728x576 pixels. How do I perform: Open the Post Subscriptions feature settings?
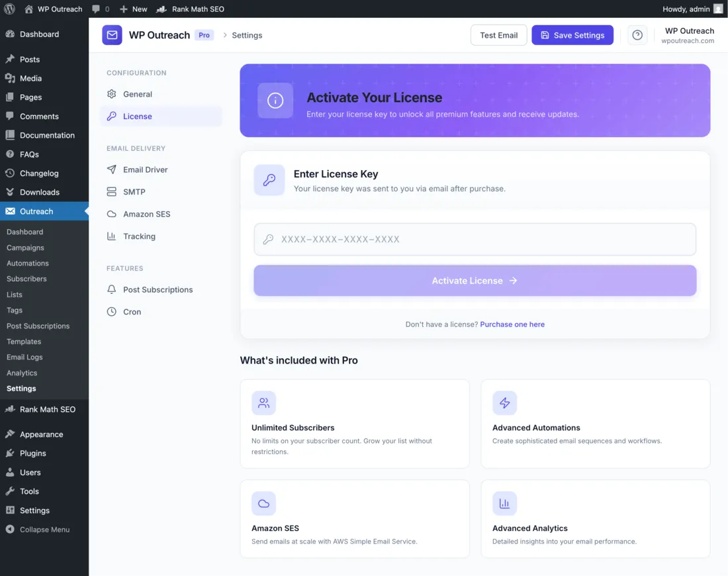(x=158, y=289)
